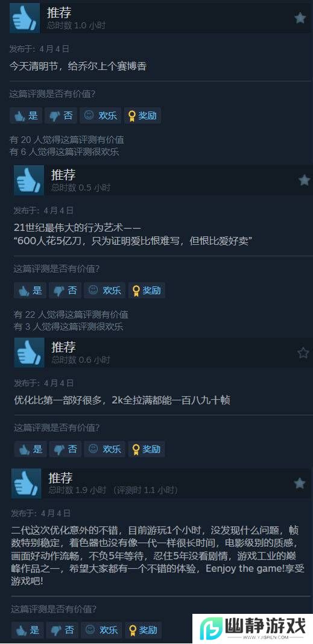Screen dimensions: 313x644
Task: Mark the first review as 欢乐 (funny)
Action: click(100, 116)
